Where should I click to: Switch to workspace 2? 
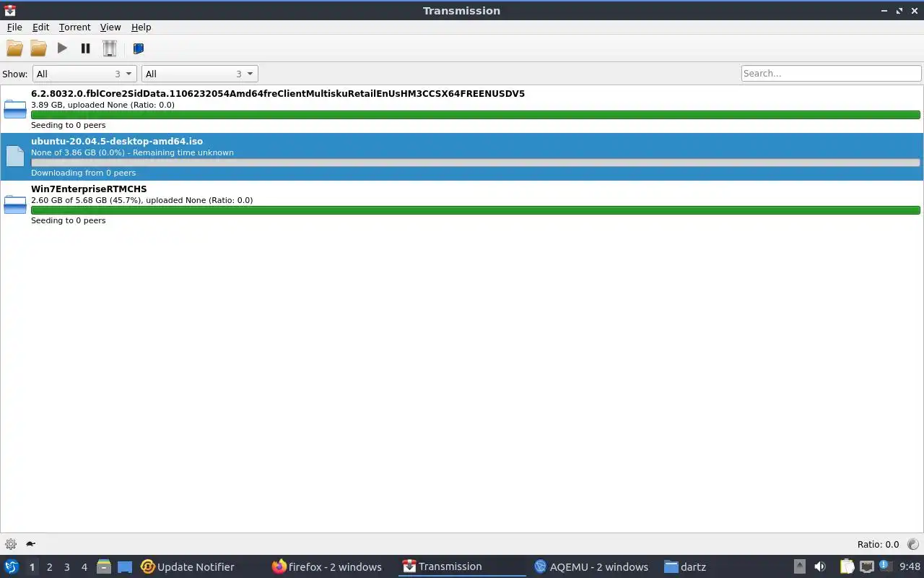(x=49, y=567)
